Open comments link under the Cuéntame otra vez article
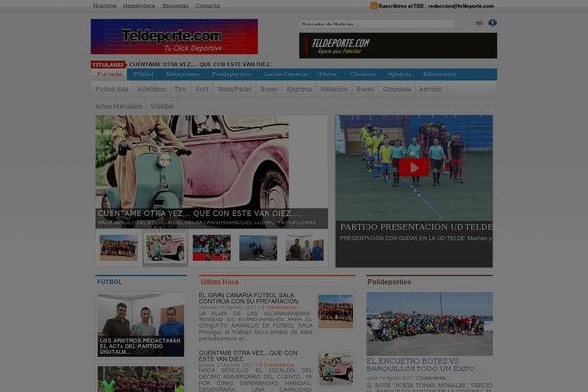588x392 pixels. point(276,365)
